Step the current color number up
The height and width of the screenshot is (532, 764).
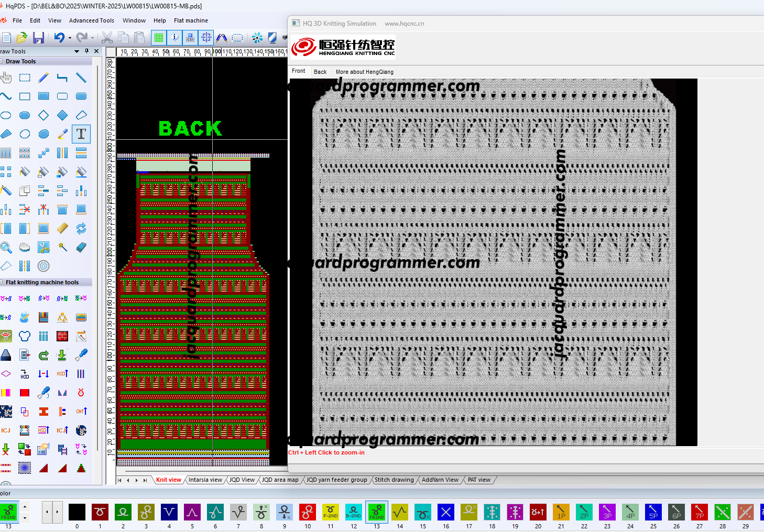(x=25, y=507)
